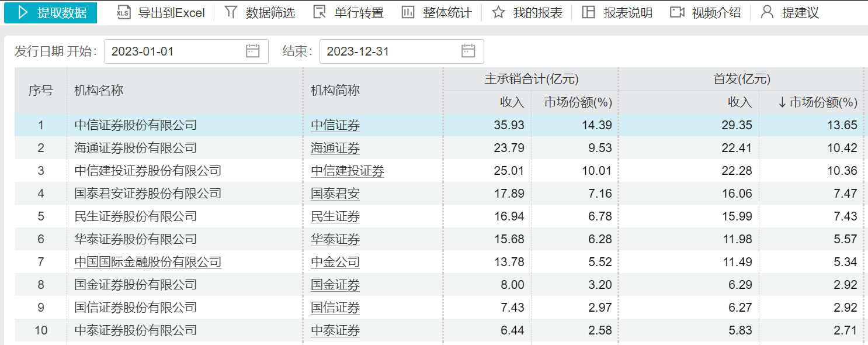The width and height of the screenshot is (868, 345).
Task: Click the 数据筛选 funnel icon
Action: tap(231, 12)
